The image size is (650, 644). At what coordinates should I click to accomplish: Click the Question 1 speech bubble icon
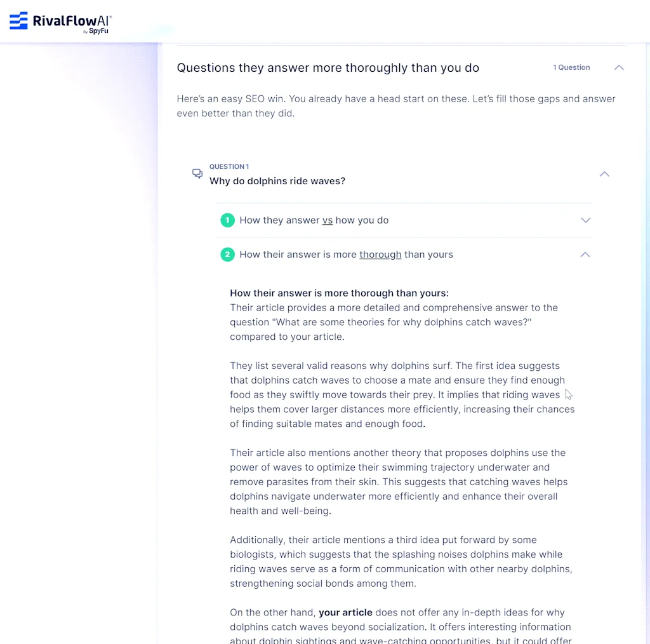[x=197, y=173]
